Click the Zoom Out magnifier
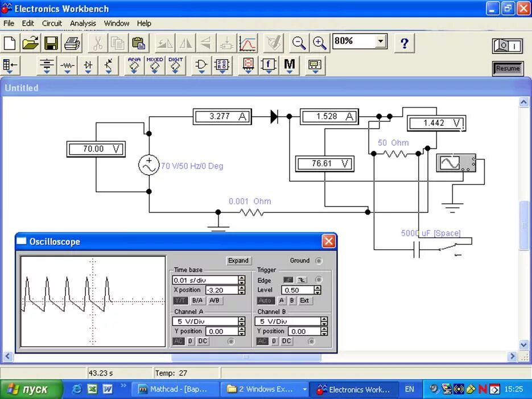This screenshot has width=532, height=399. [299, 43]
